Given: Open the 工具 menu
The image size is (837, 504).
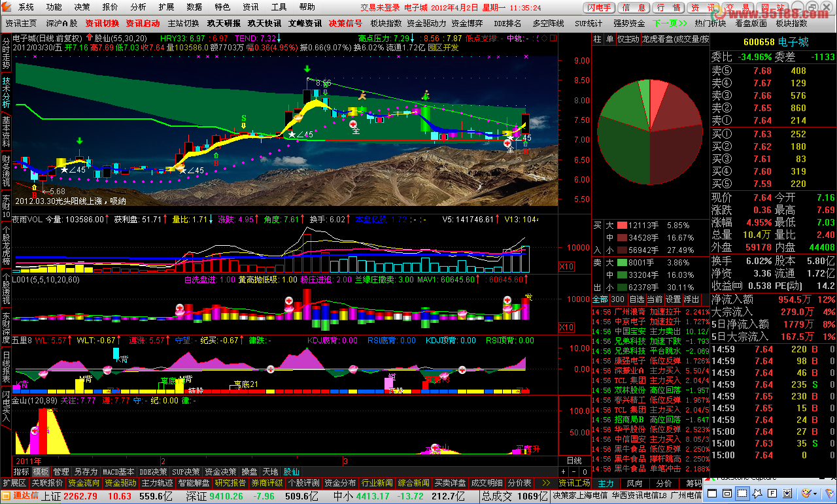Looking at the screenshot, I should (x=279, y=7).
